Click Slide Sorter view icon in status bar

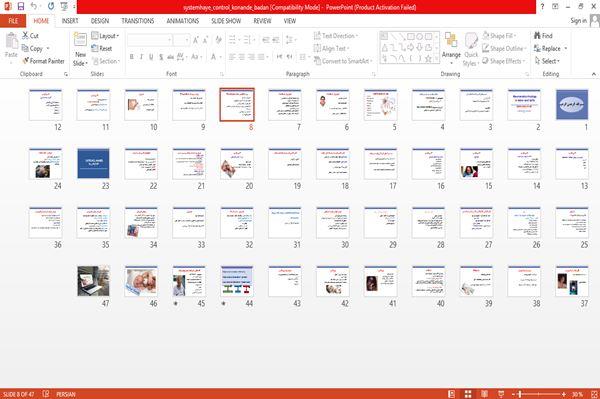point(468,394)
